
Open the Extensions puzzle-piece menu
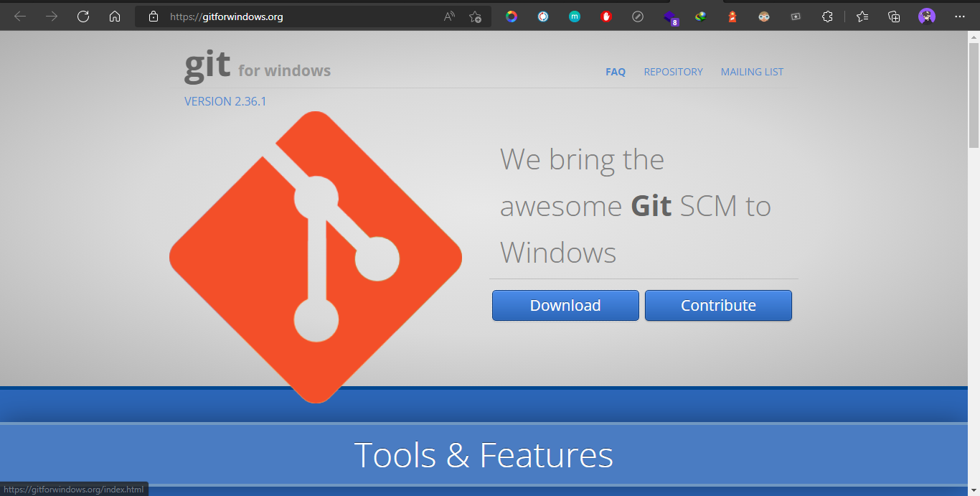coord(827,17)
